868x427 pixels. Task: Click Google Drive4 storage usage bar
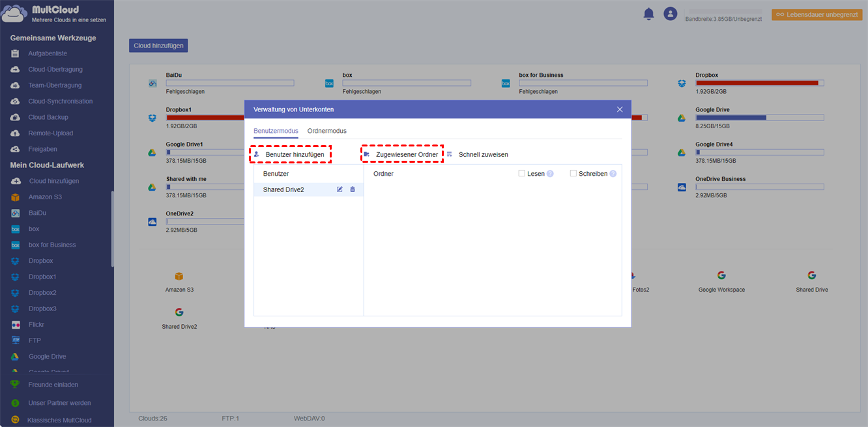[760, 152]
